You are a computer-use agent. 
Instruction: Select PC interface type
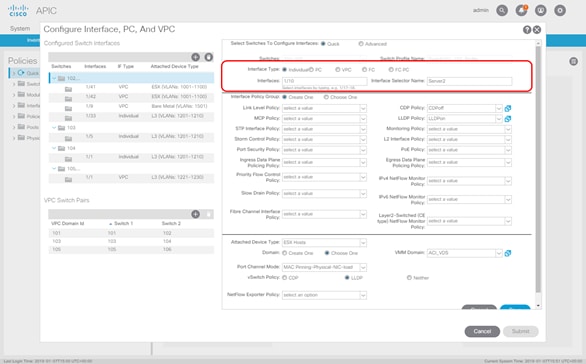(x=311, y=70)
